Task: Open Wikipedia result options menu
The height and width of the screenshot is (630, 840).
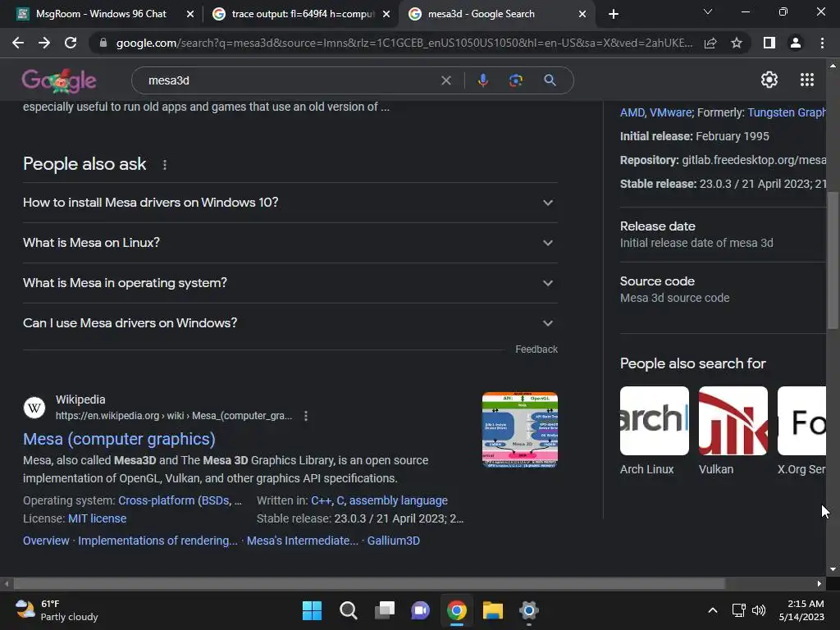Action: pos(306,416)
